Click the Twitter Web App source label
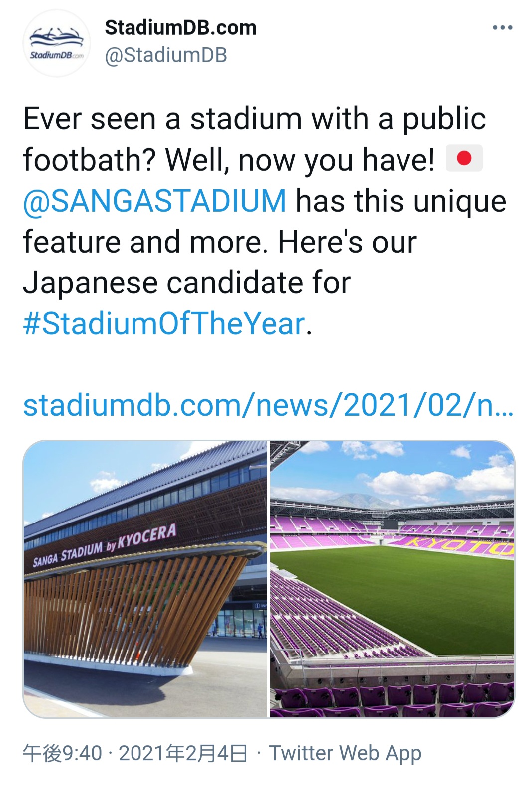Viewport: 532px width, 785px height. (345, 753)
